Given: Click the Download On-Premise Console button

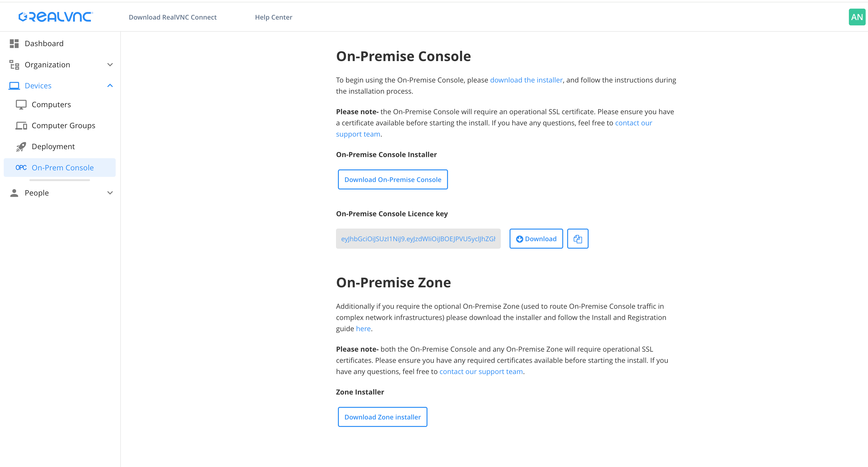Looking at the screenshot, I should click(x=392, y=179).
